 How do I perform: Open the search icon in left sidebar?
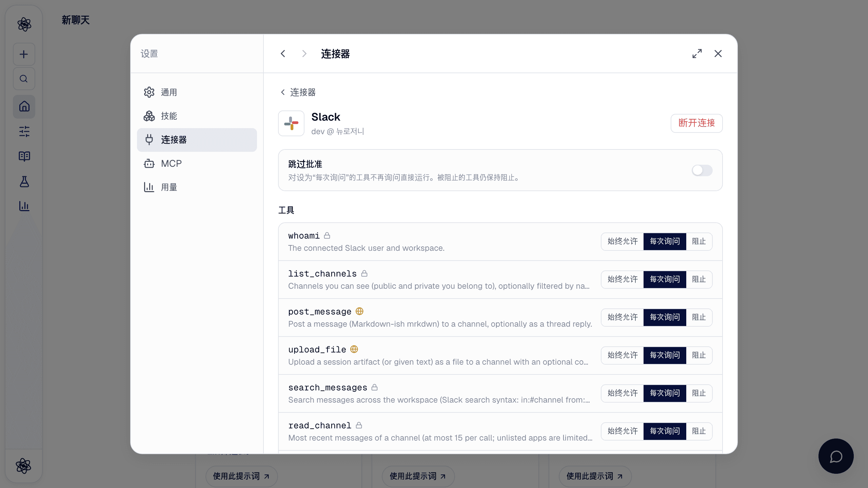tap(24, 79)
